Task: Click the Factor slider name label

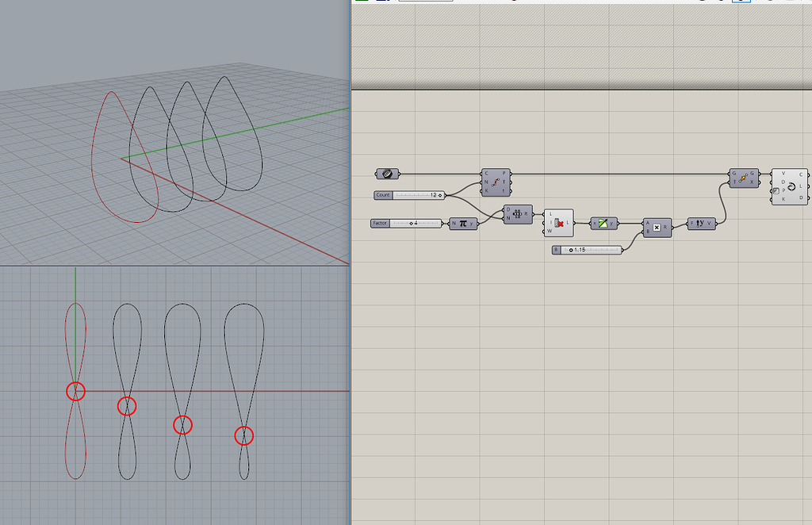Action: 380,224
